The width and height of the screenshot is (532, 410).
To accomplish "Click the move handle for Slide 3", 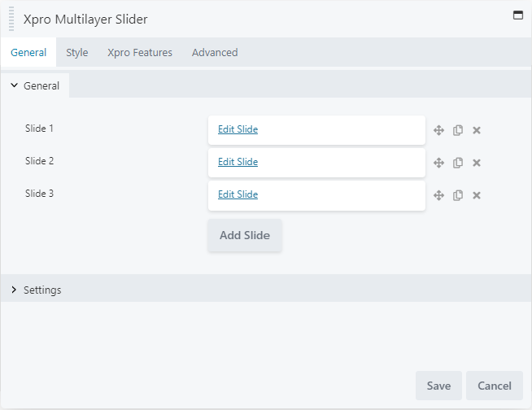I will [x=438, y=195].
